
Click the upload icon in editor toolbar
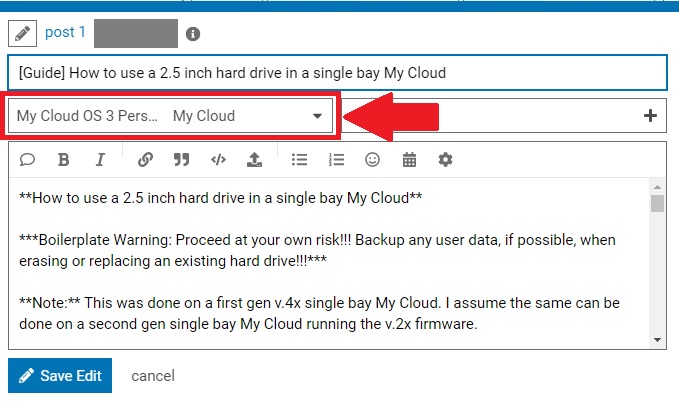[254, 160]
